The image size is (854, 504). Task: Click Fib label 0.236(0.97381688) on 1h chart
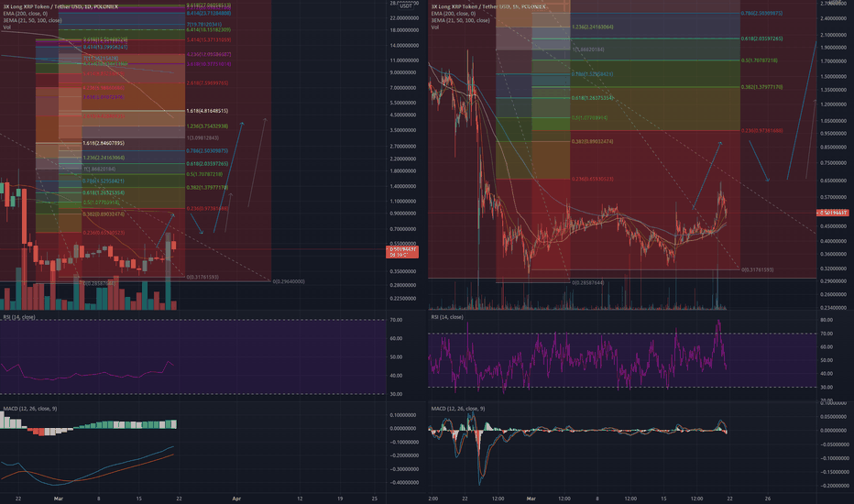pyautogui.click(x=761, y=131)
